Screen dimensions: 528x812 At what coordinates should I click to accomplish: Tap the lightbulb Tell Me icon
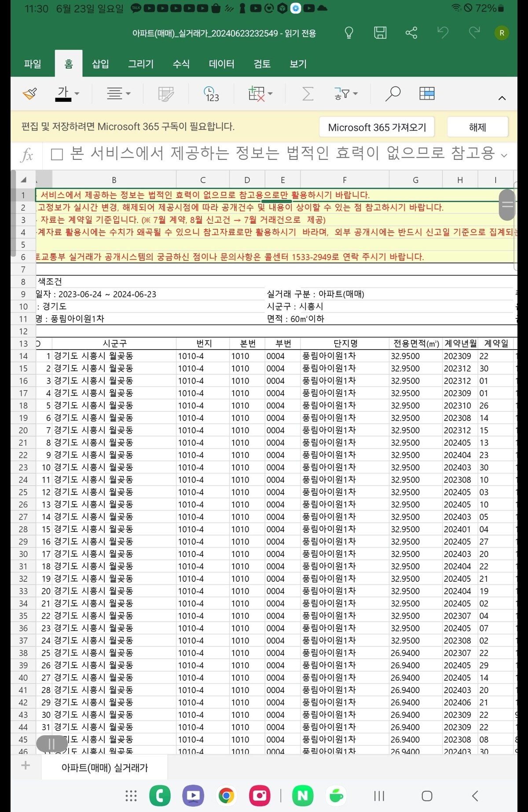pyautogui.click(x=349, y=33)
